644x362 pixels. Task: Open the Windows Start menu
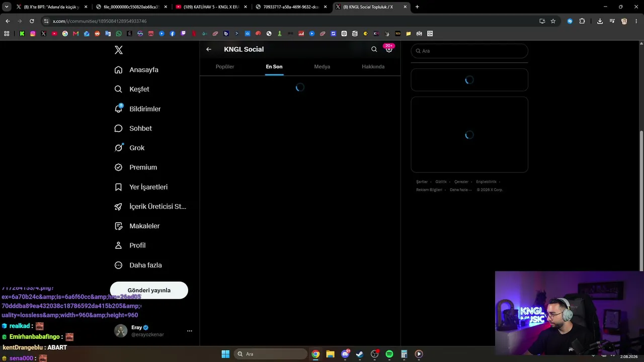pos(225,354)
